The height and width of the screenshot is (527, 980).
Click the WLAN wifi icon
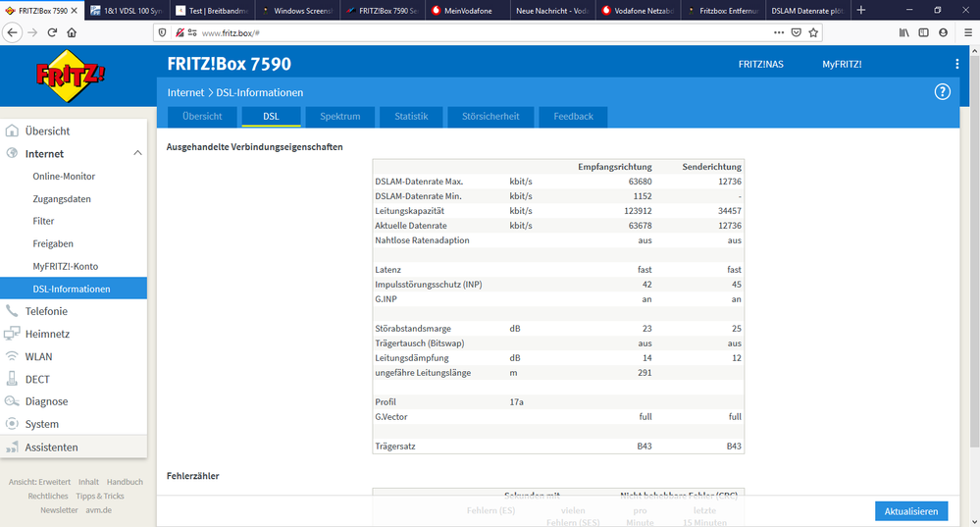[12, 356]
